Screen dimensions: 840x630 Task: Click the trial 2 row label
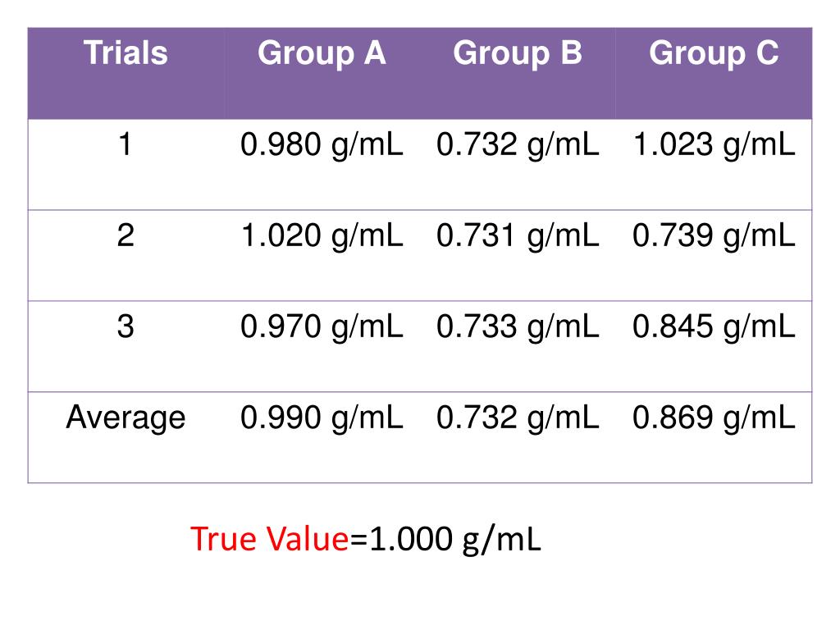coord(126,235)
